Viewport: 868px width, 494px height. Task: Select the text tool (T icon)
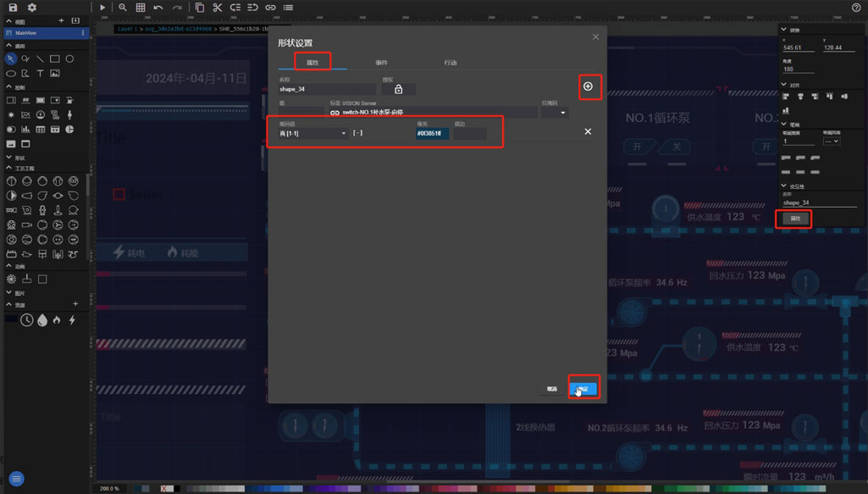click(40, 74)
